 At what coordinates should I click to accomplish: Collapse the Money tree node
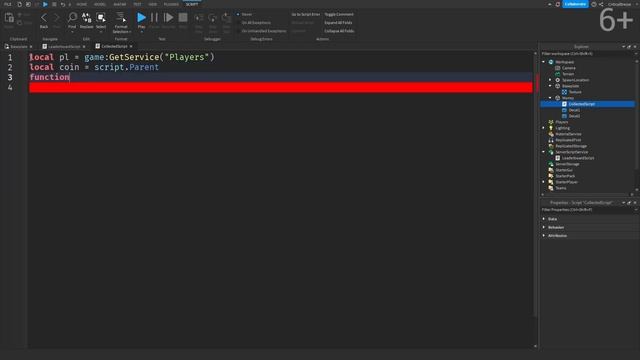point(550,98)
